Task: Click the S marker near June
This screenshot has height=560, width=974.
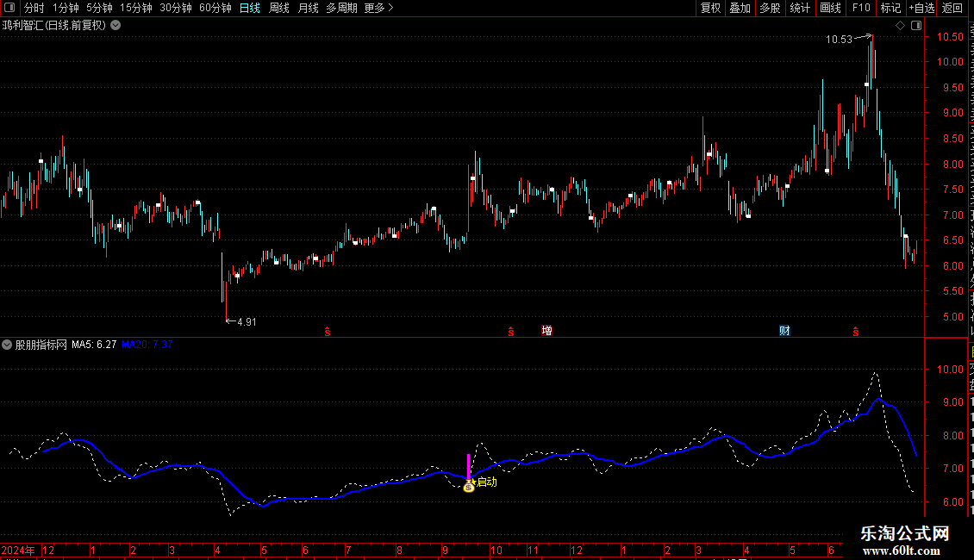Action: (328, 333)
